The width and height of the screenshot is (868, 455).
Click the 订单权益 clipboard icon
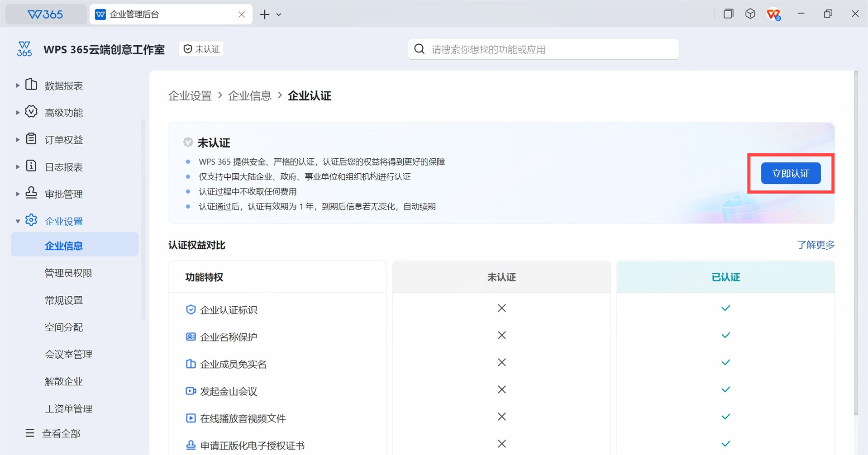[x=31, y=139]
